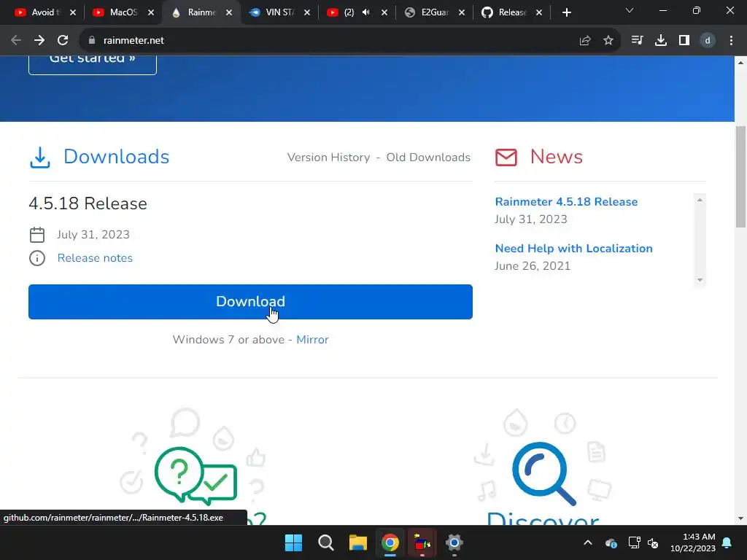Open Old Downloads link

[428, 157]
